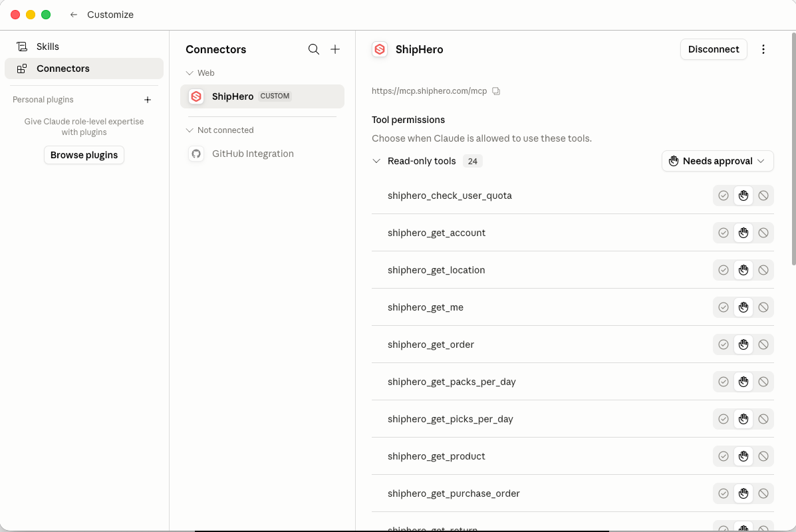Add new connector with plus icon

click(x=335, y=49)
